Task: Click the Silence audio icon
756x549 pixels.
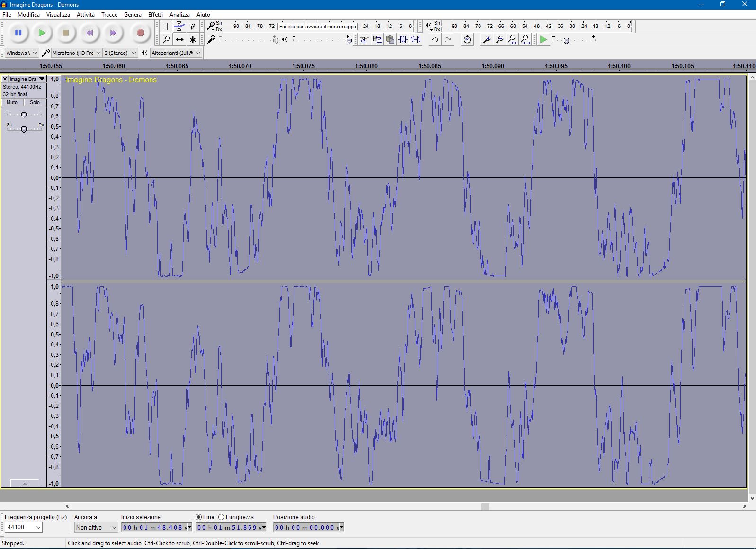Action: 416,39
